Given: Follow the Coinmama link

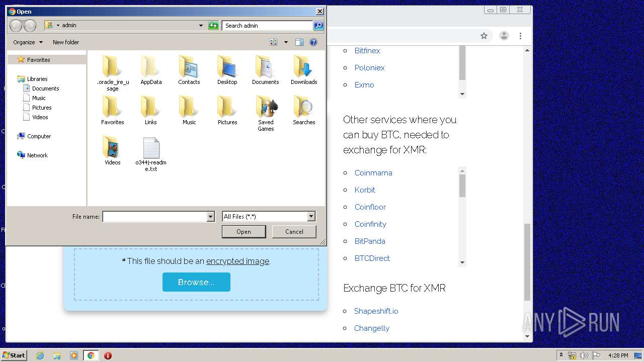Looking at the screenshot, I should 373,173.
